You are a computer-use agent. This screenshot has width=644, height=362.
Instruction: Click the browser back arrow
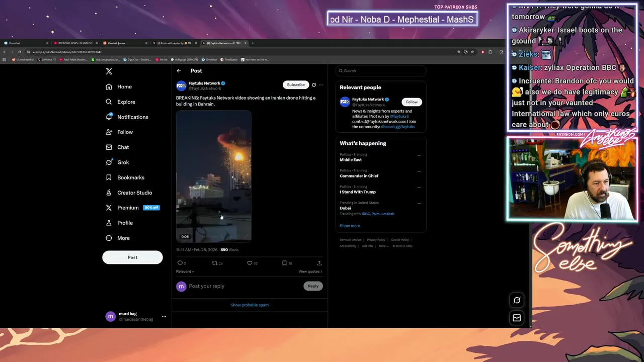tap(5, 52)
